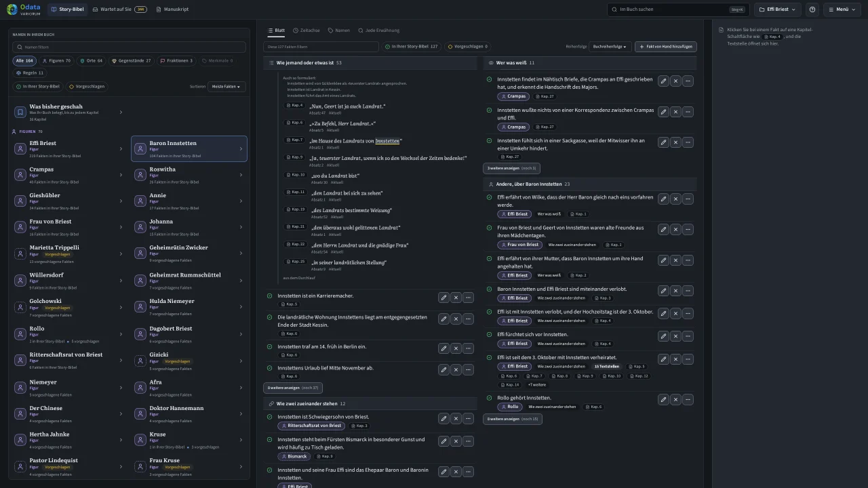The image size is (868, 488).
Task: Click the Kap. 27 chip under 'Innstetten fühlt sich in einer Sackgasse'
Action: pos(510,157)
